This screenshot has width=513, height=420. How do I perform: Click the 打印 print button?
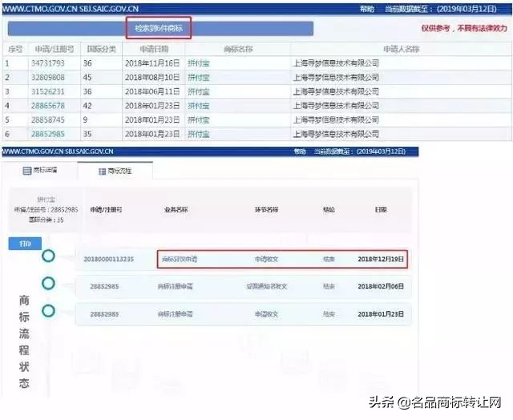pos(25,244)
